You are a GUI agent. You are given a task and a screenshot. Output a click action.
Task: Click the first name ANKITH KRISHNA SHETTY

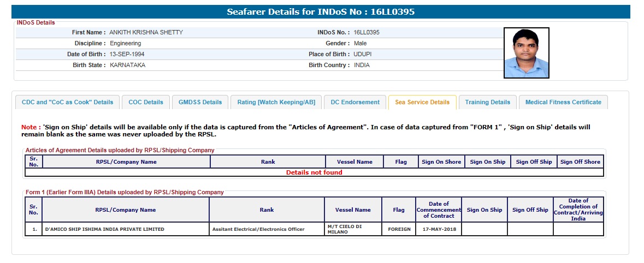click(x=146, y=32)
